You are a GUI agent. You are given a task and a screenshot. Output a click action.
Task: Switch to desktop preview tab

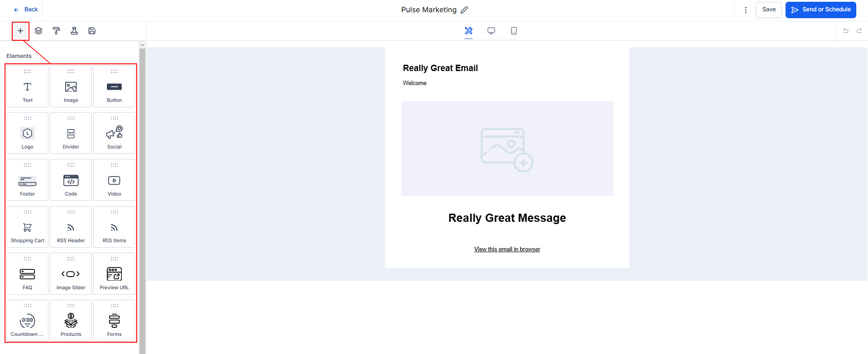click(491, 31)
